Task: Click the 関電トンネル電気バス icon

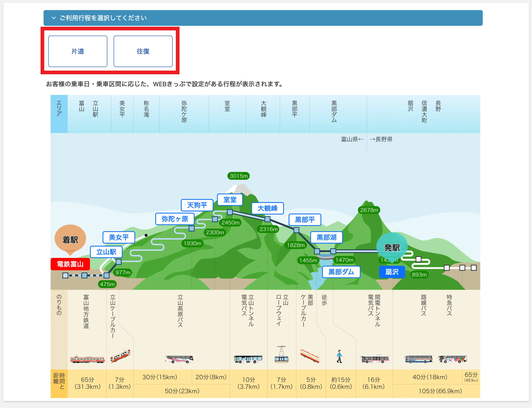Action: (374, 359)
